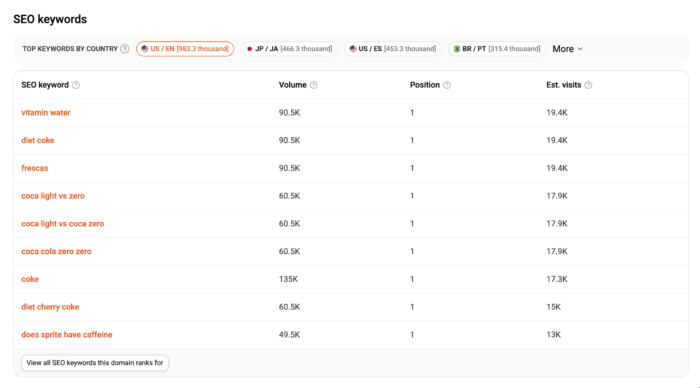Click the 49.5K volume value
Viewport: 700px width, 388px height.
coord(289,334)
